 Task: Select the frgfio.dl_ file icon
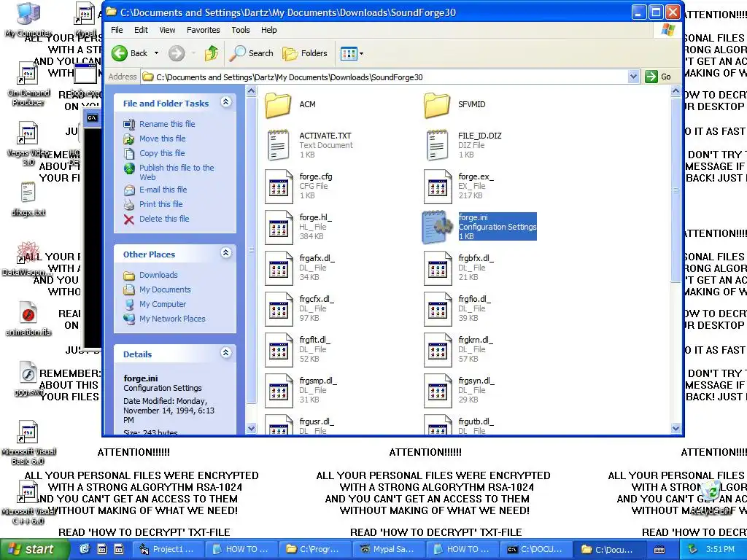(x=438, y=309)
